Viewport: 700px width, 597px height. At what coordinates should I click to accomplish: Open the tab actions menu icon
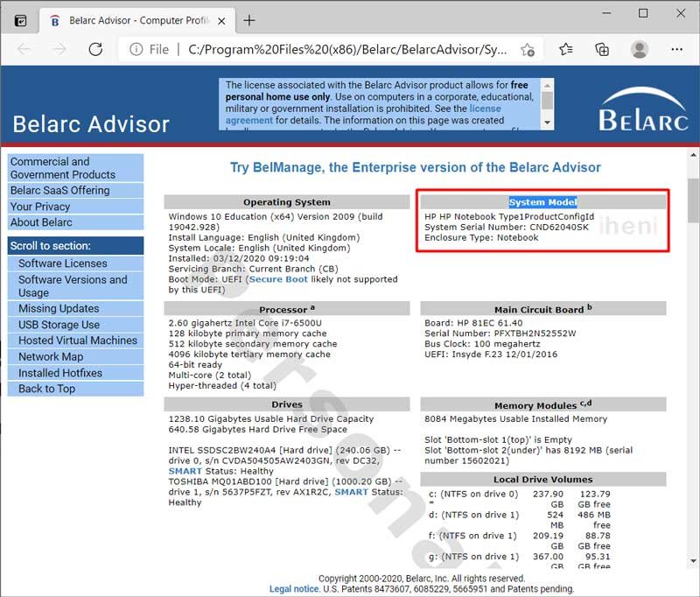click(20, 20)
